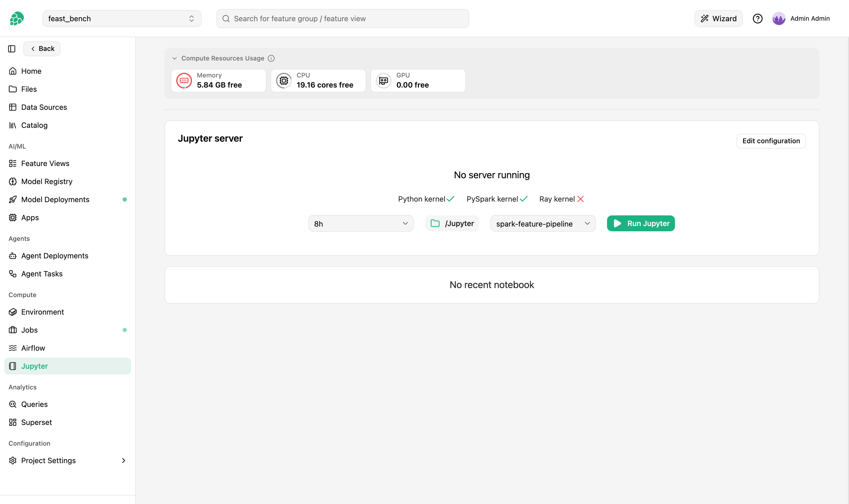Click the search magnifier icon
Viewport: 849px width, 504px height.
point(226,19)
